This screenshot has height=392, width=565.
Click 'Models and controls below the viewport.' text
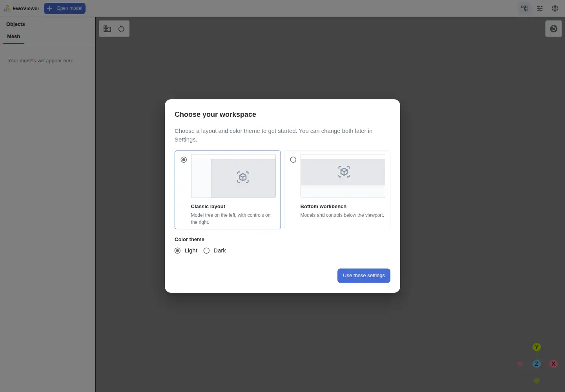[x=342, y=215]
